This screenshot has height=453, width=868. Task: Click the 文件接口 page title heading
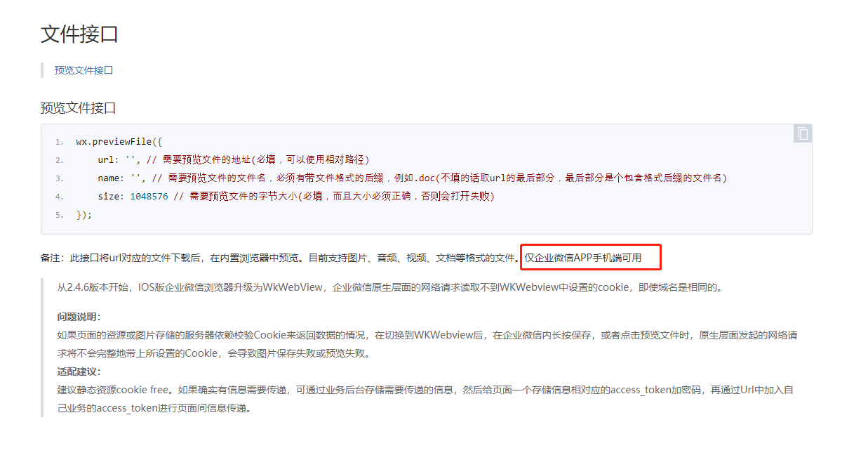(x=79, y=34)
